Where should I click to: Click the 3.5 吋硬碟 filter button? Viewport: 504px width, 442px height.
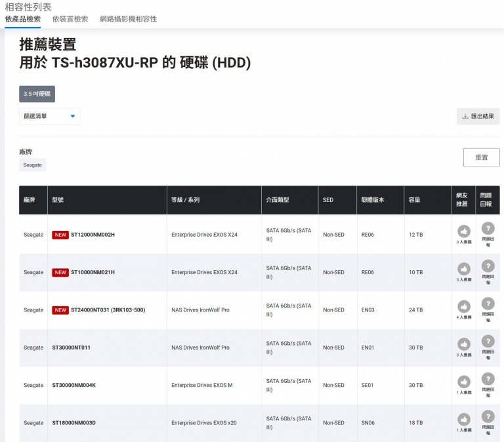pyautogui.click(x=37, y=94)
